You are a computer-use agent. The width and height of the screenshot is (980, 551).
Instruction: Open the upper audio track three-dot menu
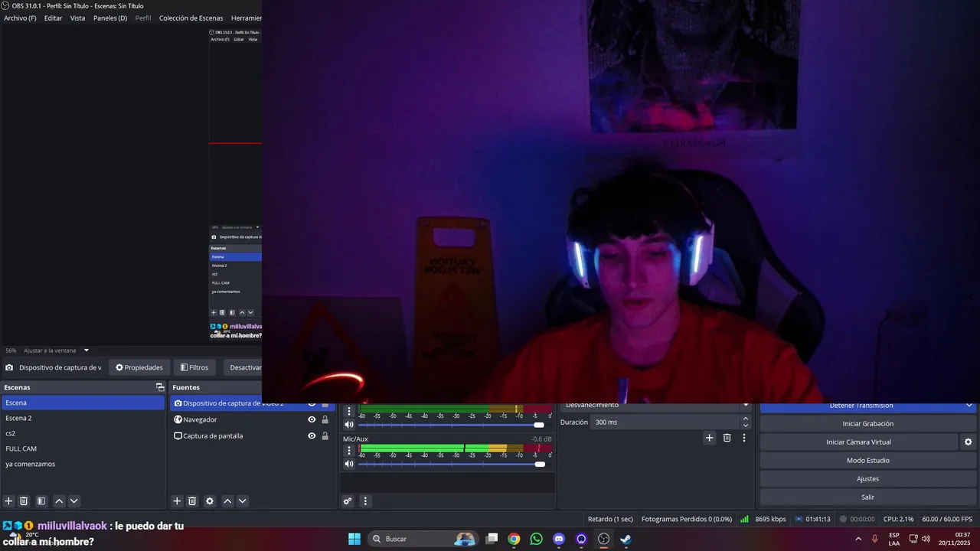coord(349,412)
